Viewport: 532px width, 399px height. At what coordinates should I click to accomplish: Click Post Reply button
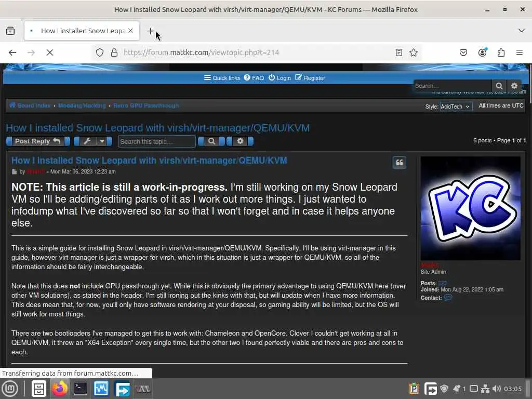pyautogui.click(x=38, y=141)
